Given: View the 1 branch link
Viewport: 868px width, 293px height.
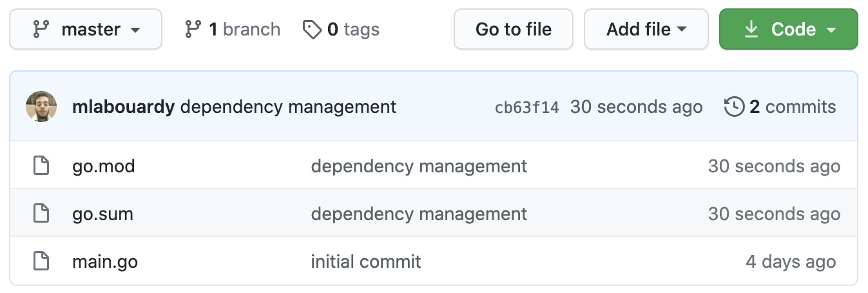Looking at the screenshot, I should [x=233, y=29].
